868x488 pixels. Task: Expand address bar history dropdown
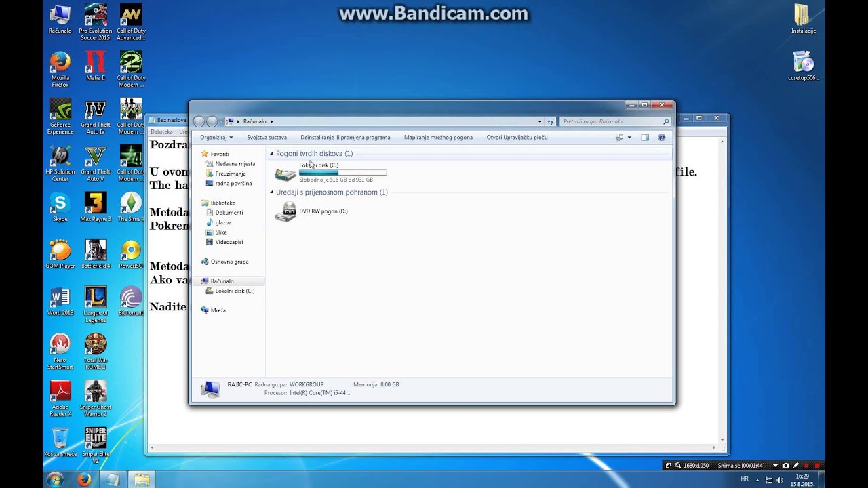(540, 121)
